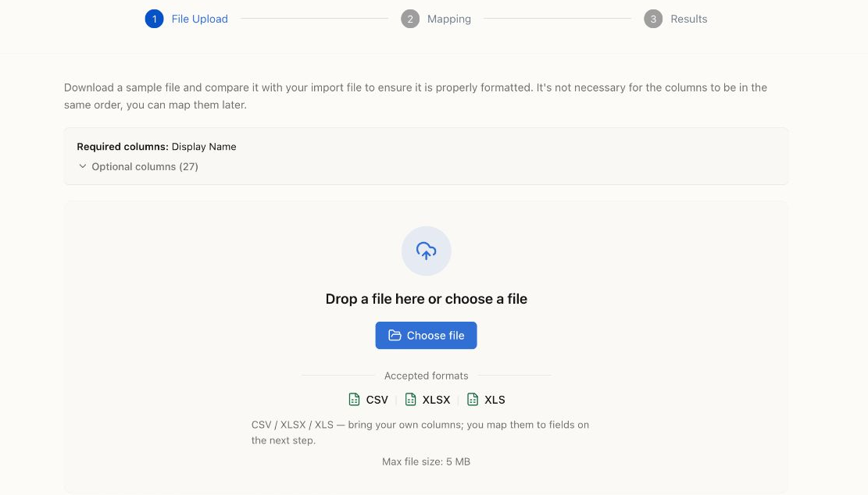Expand the Optional columns (27) list
The height and width of the screenshot is (495, 868).
click(138, 166)
